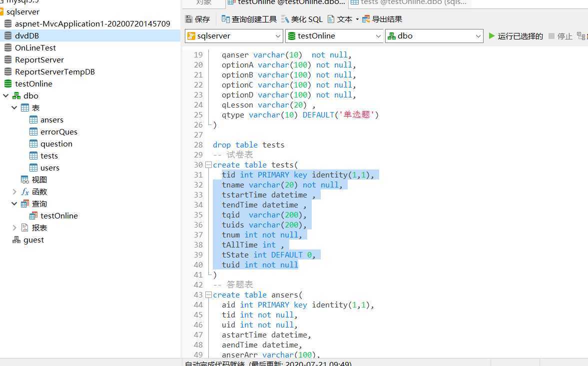Viewport: 588px width, 366px height.
Task: Switch to the 对象 objects tab
Action: pyautogui.click(x=204, y=2)
